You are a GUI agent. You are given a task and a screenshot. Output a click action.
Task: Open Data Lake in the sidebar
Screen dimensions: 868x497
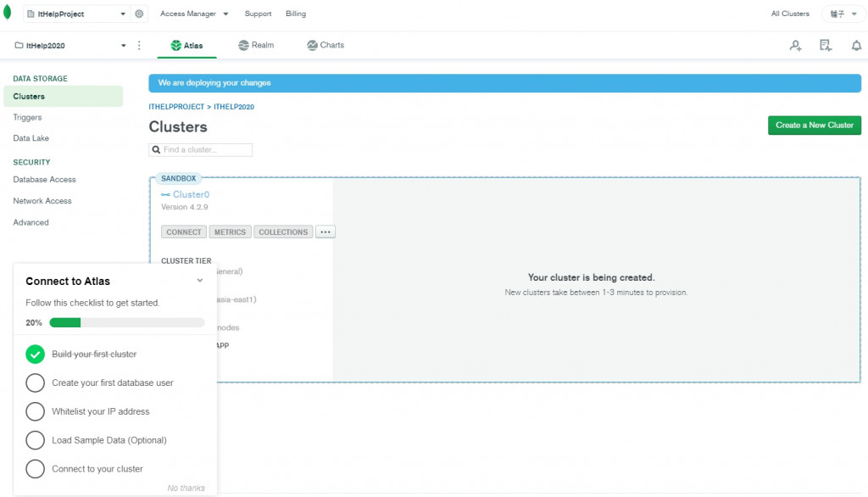[x=31, y=138]
